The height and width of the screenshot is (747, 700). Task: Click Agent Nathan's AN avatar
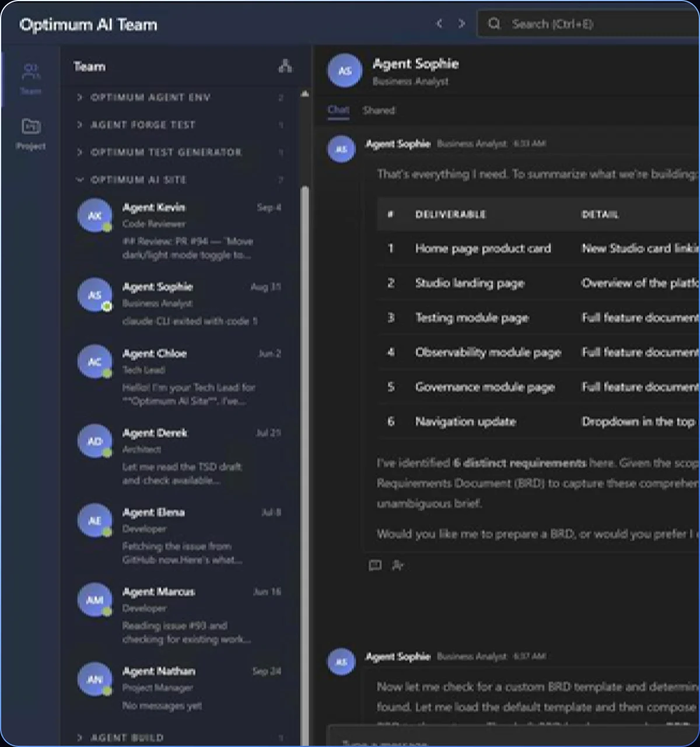pos(94,679)
